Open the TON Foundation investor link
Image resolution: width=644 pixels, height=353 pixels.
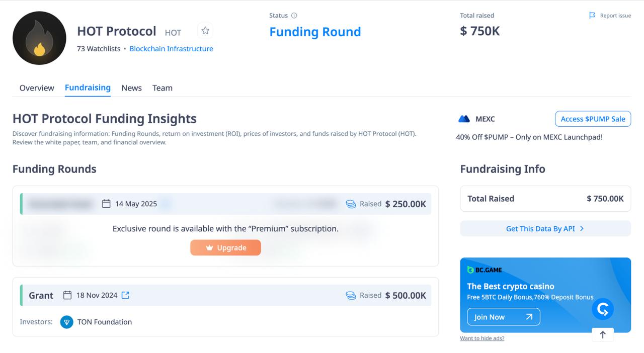tap(105, 322)
